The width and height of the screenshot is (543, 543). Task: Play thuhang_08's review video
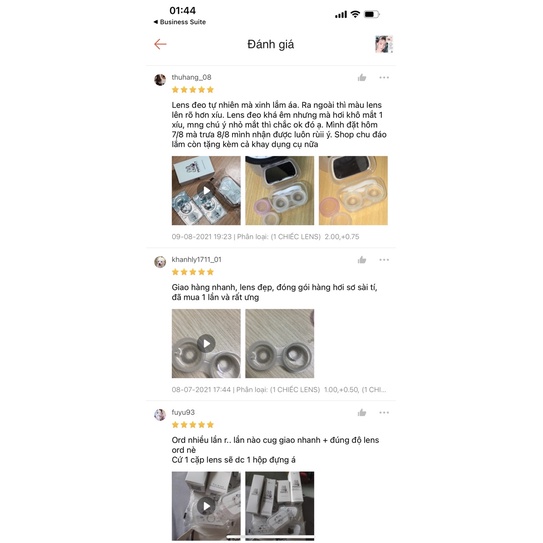pos(206,190)
